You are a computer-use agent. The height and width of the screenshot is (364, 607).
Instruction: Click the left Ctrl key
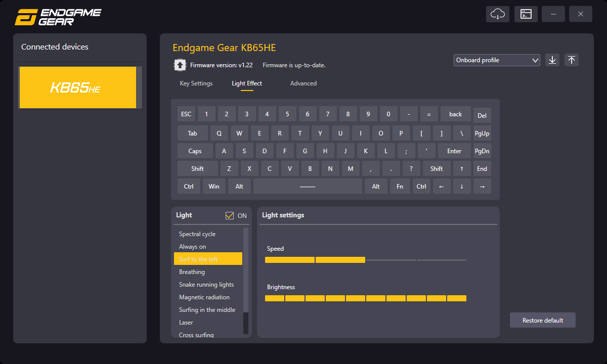(x=189, y=187)
